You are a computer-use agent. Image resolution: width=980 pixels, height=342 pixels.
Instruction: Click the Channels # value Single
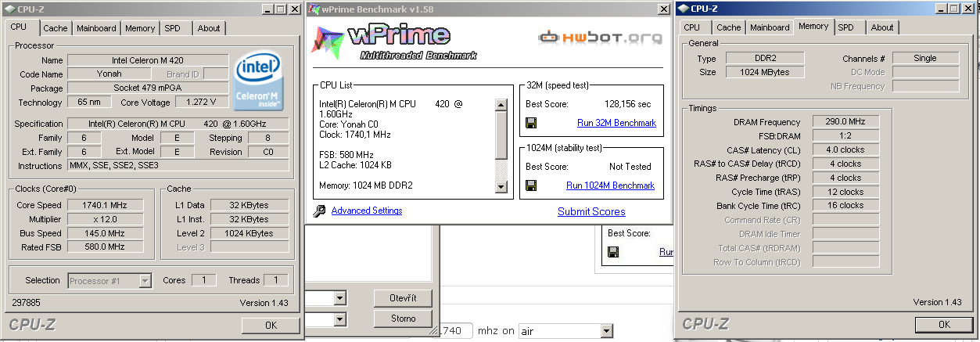925,58
